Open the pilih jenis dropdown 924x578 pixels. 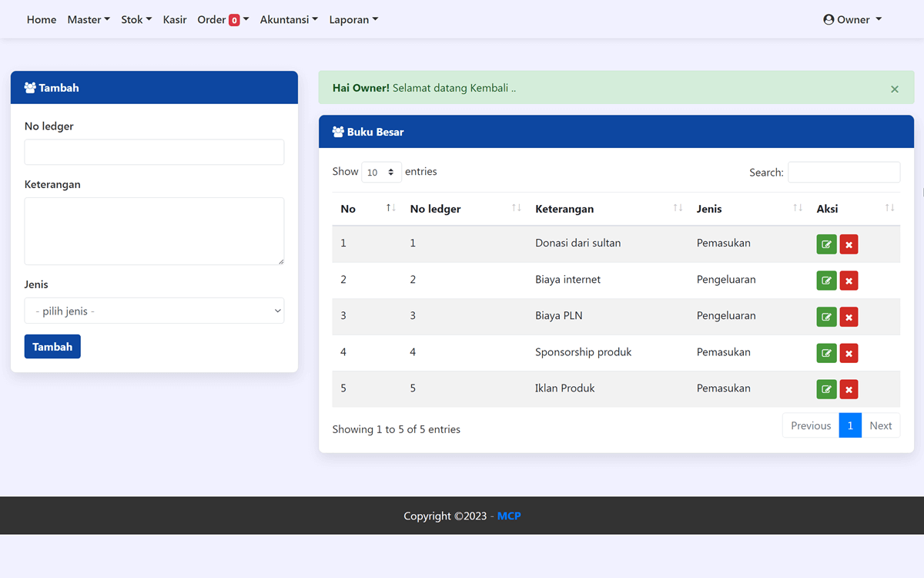154,310
